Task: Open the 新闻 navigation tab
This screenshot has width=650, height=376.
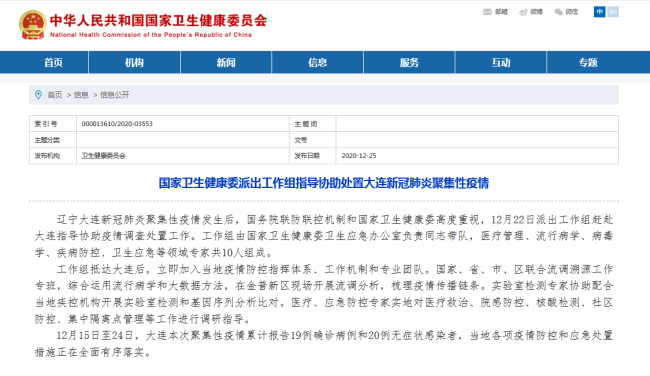Action: point(226,63)
